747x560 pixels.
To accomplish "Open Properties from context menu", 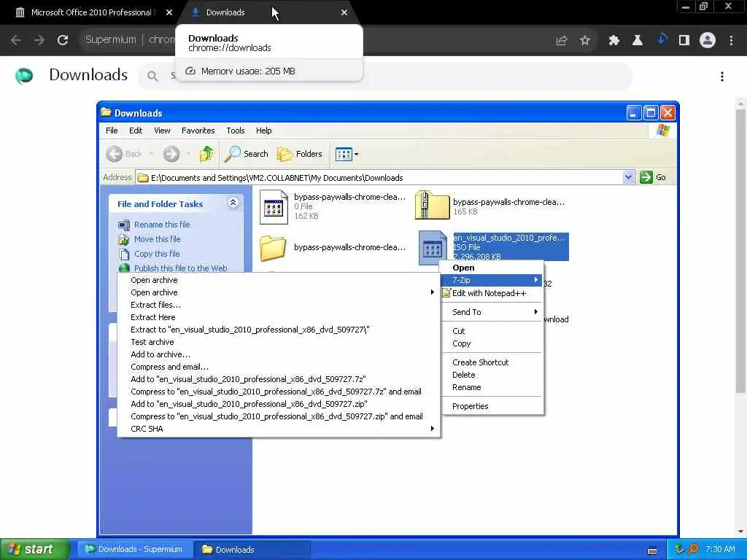I will (x=492, y=406).
